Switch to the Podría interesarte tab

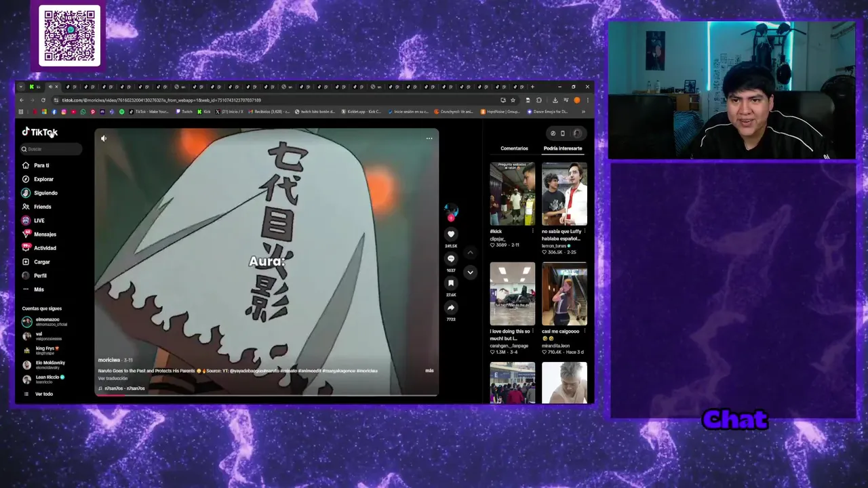tap(563, 148)
